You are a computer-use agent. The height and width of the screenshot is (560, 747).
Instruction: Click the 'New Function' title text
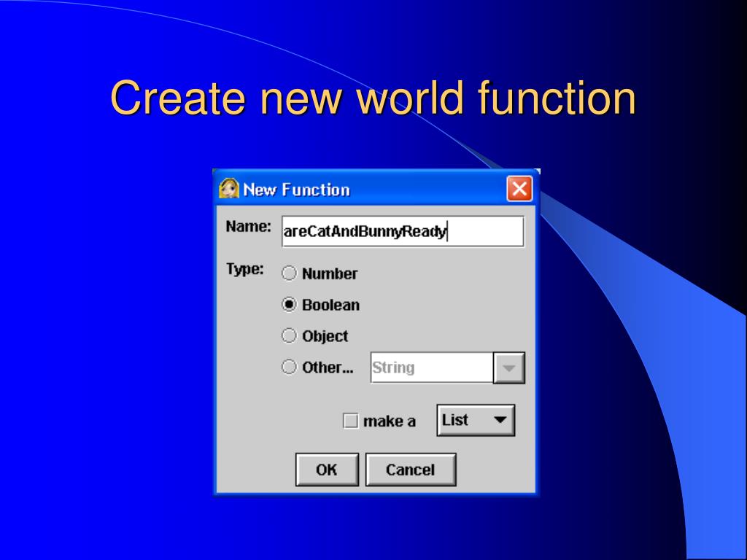click(x=296, y=190)
